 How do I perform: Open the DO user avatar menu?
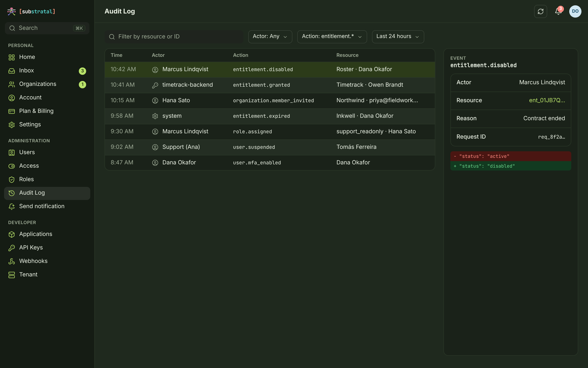pos(575,11)
